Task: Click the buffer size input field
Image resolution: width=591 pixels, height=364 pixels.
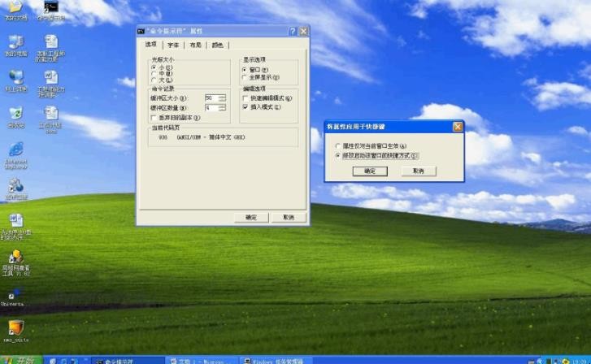Action: pos(212,98)
